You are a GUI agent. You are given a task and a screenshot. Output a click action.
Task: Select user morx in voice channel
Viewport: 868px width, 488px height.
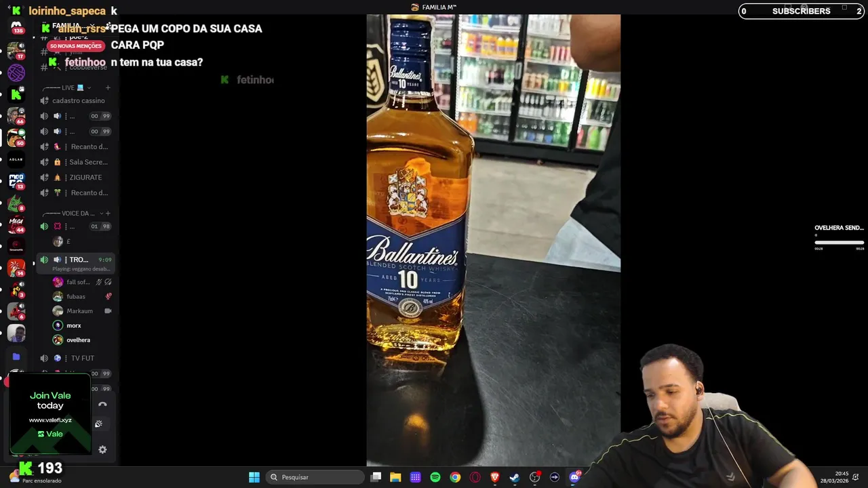click(82, 325)
